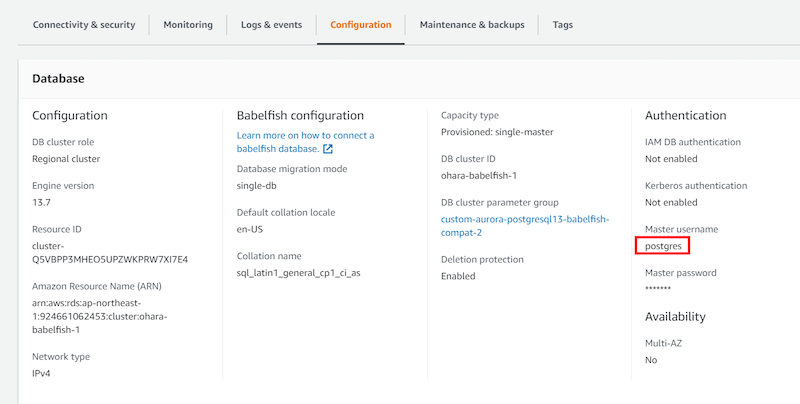The width and height of the screenshot is (800, 404).
Task: Show the Tags tab
Action: coord(563,25)
